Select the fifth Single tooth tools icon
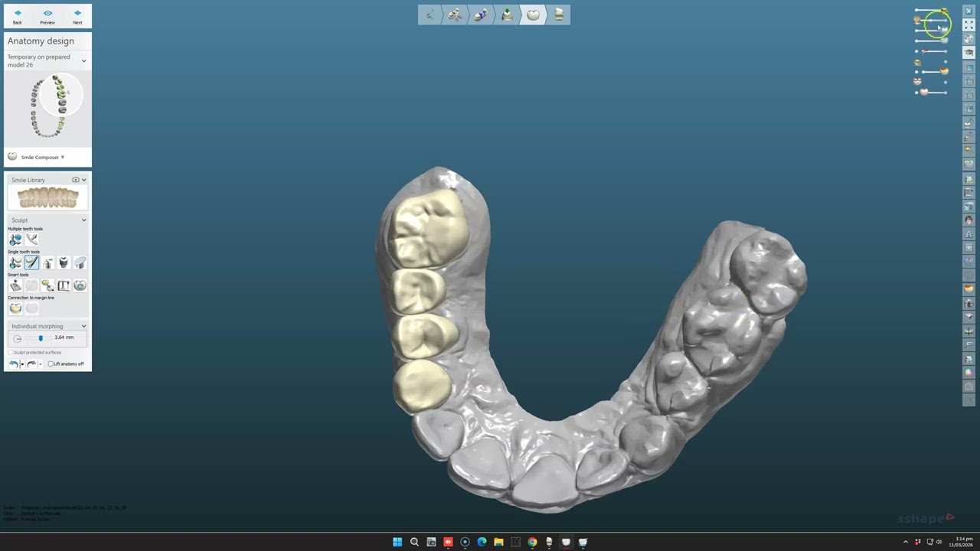 click(80, 262)
